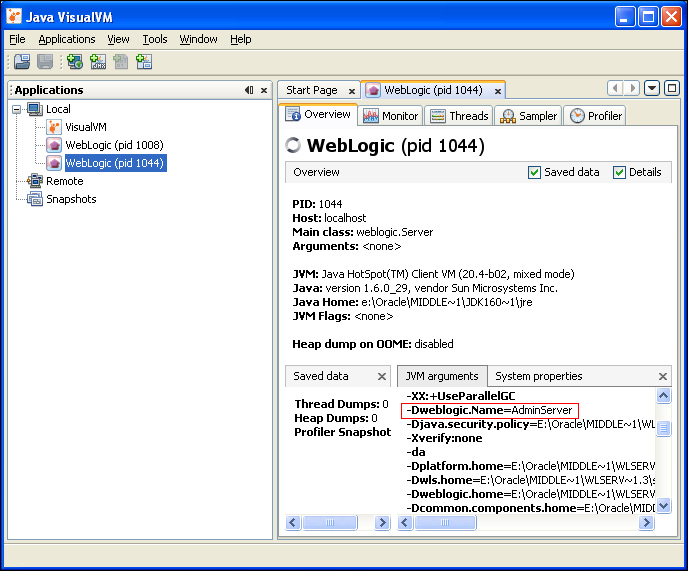The image size is (688, 571).
Task: Select the System properties tab
Action: tap(538, 376)
